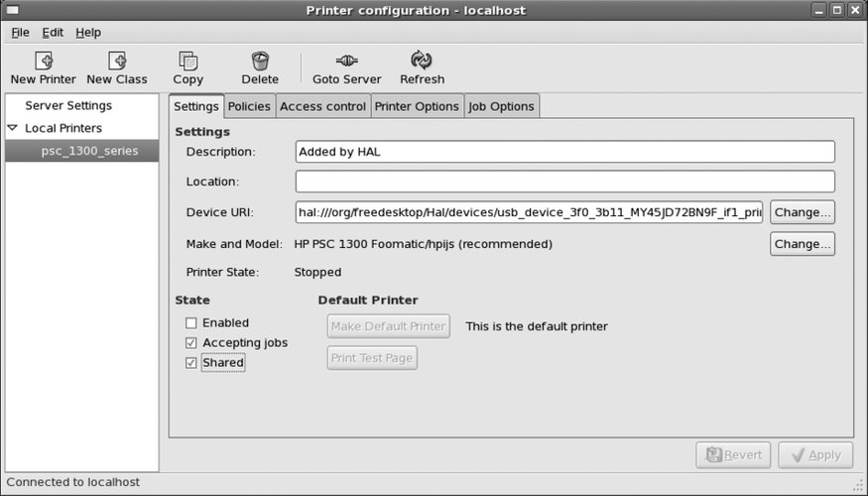Click Change button beside Make and Model
The width and height of the screenshot is (868, 496).
(802, 244)
